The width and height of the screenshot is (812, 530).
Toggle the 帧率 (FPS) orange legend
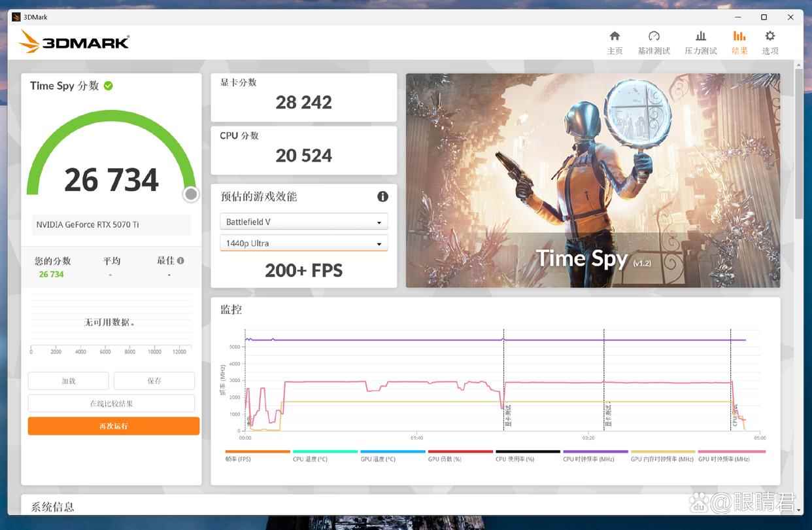coord(257,456)
